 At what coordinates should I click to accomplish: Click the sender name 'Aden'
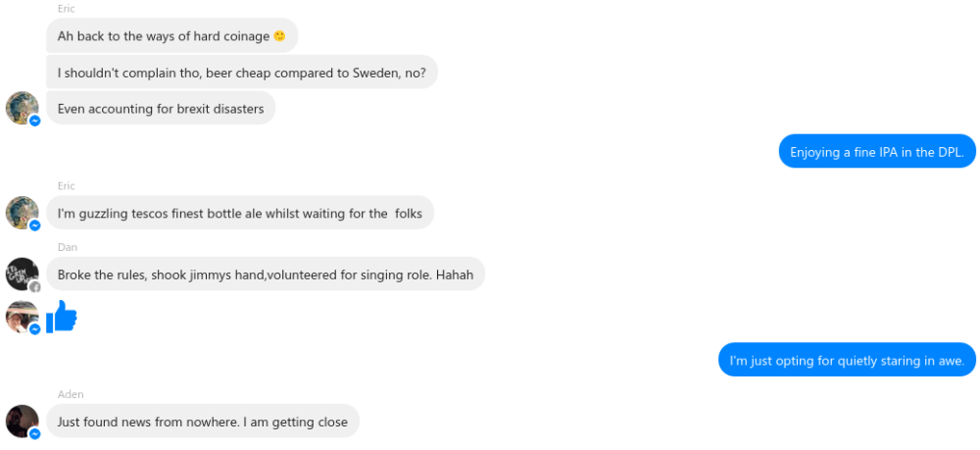click(x=71, y=394)
